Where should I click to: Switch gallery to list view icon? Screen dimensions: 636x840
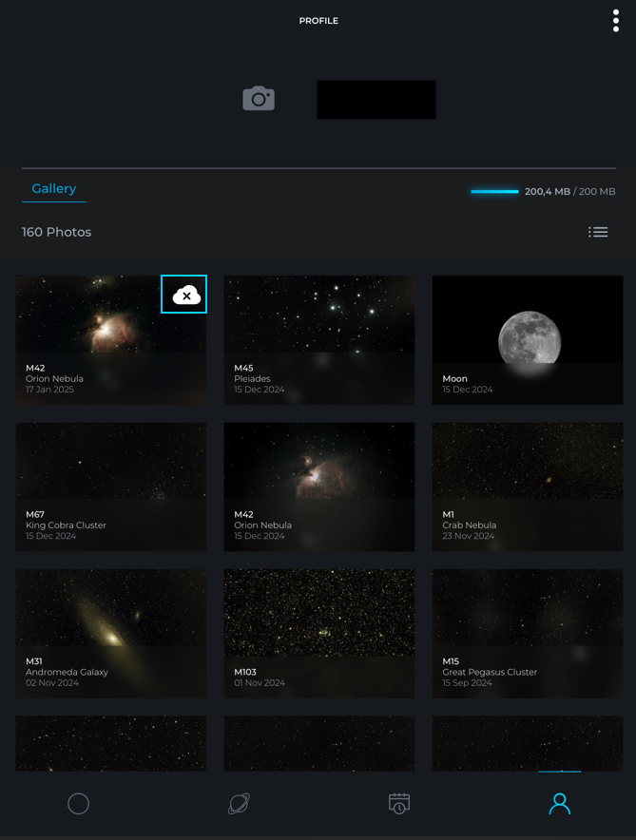tap(598, 232)
